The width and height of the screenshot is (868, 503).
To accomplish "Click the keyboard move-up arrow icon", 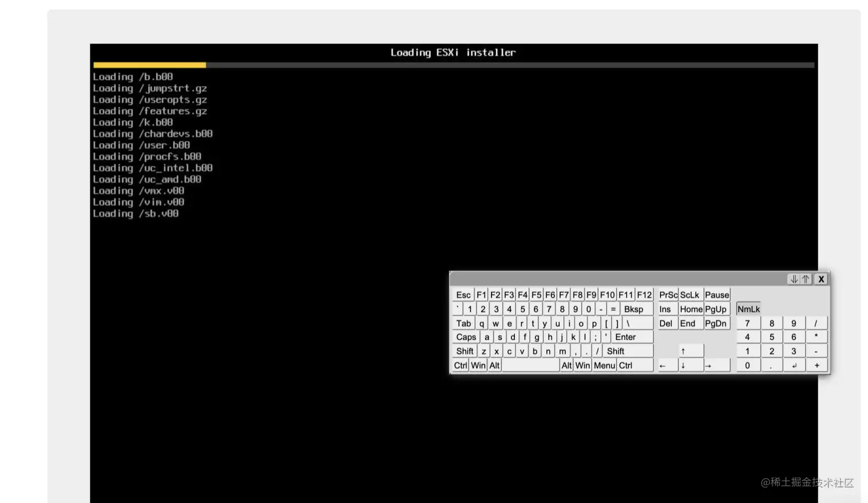I will [x=806, y=279].
